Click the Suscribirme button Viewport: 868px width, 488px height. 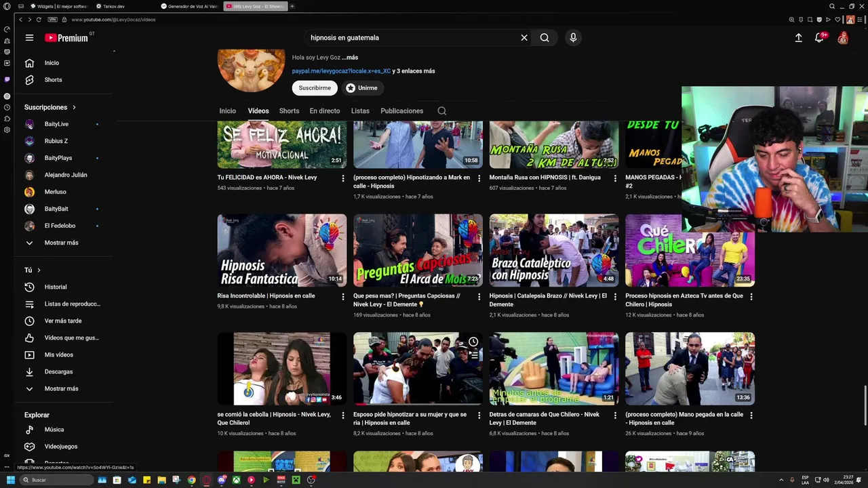(315, 88)
